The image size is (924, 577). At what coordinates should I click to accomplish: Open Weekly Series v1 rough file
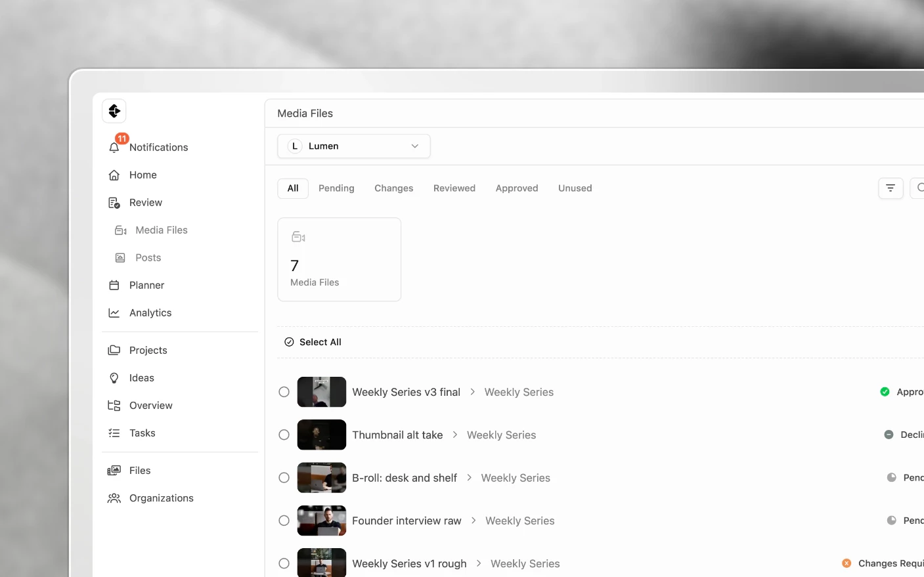pos(409,563)
